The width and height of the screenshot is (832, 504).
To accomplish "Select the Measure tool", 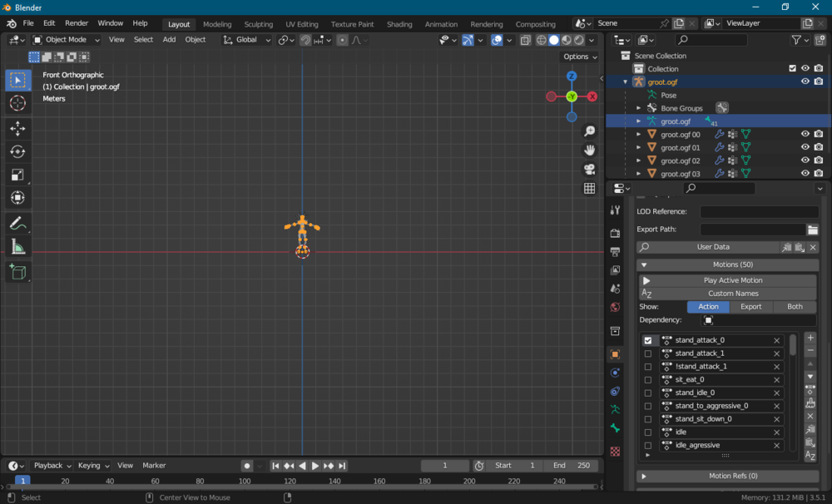I will [x=17, y=246].
